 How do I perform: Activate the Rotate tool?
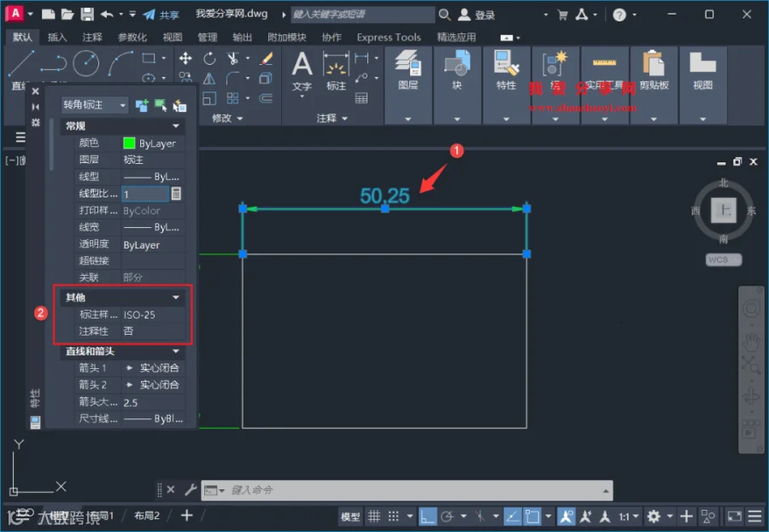click(209, 59)
